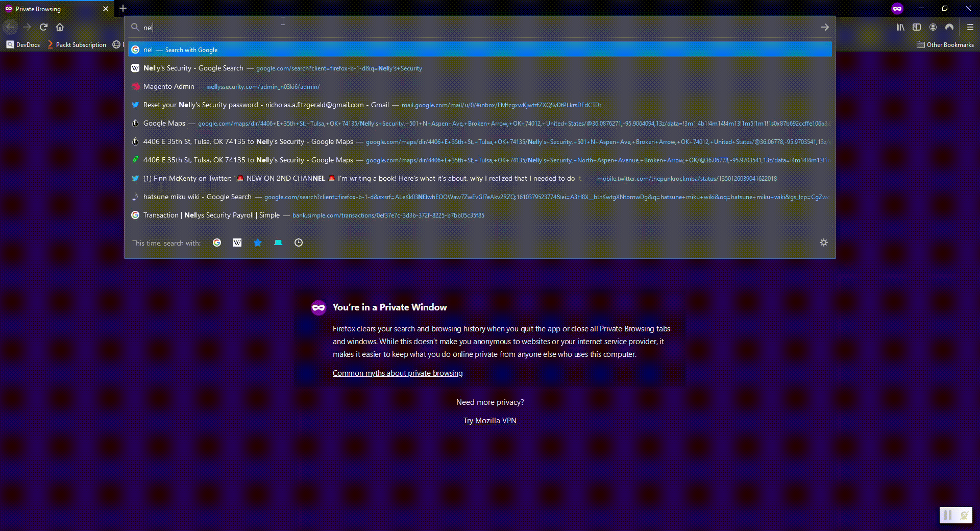This screenshot has width=980, height=531.
Task: Open the Magento Admin suggestion
Action: [x=480, y=86]
